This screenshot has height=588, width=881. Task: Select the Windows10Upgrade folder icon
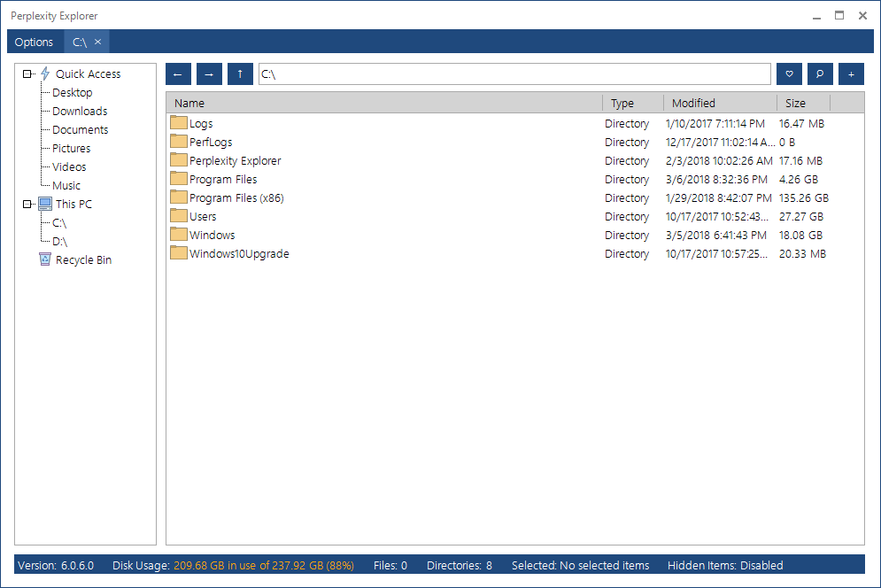pyautogui.click(x=179, y=252)
